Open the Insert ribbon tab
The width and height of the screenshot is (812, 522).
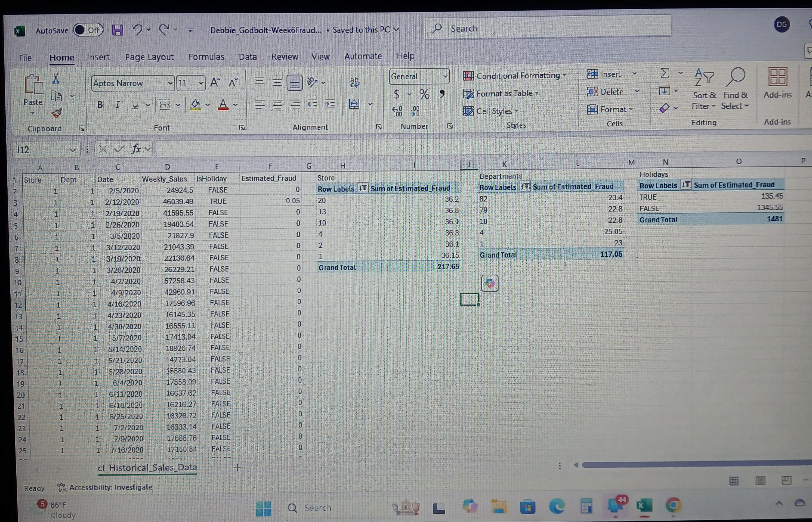pyautogui.click(x=99, y=57)
